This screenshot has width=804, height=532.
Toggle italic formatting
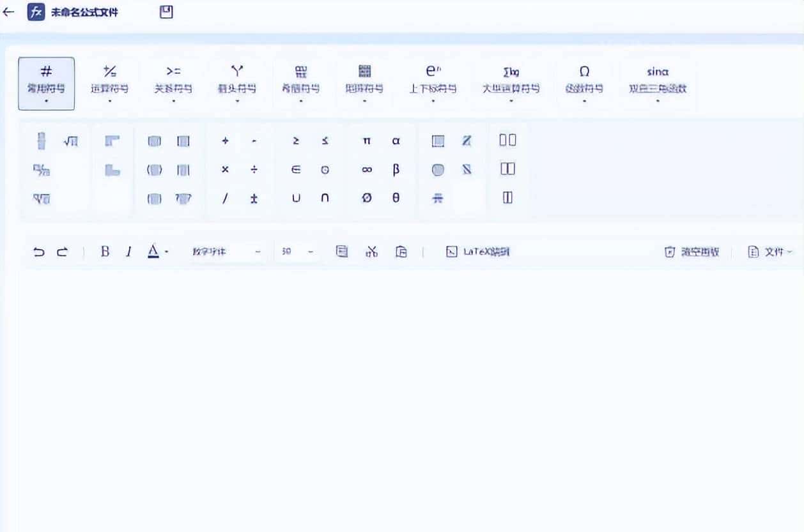click(x=128, y=251)
